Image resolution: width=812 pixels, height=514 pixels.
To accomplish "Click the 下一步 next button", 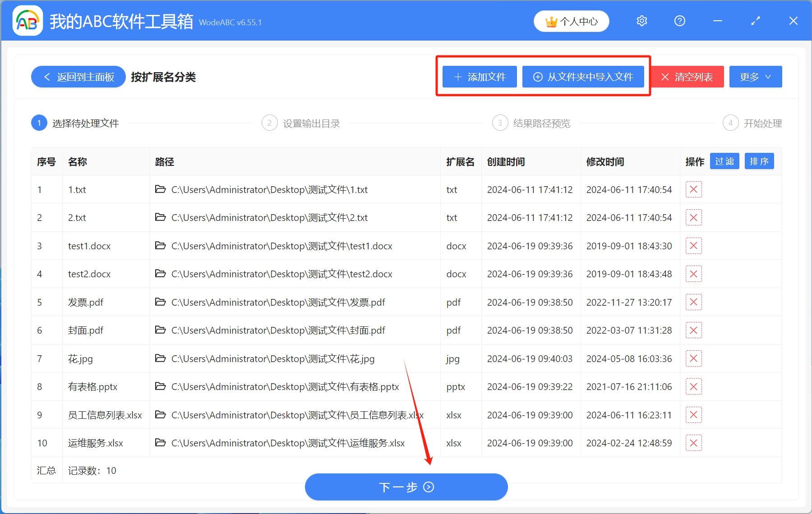I will click(x=406, y=487).
